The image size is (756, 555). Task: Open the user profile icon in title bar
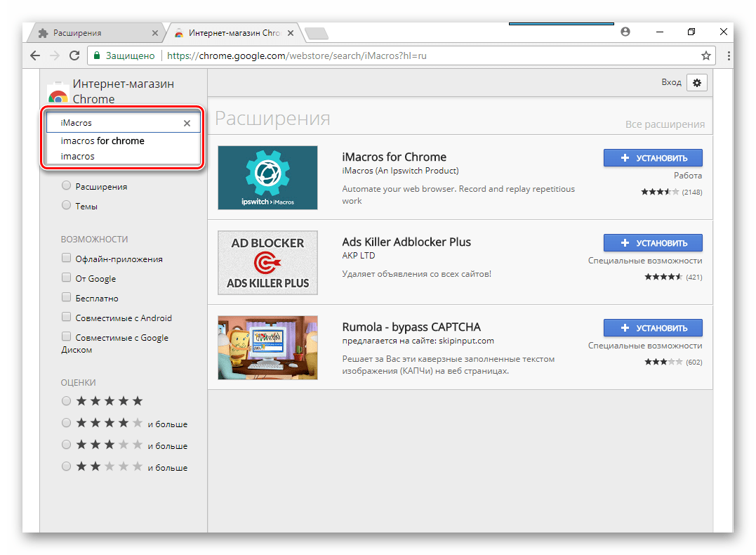pos(625,32)
